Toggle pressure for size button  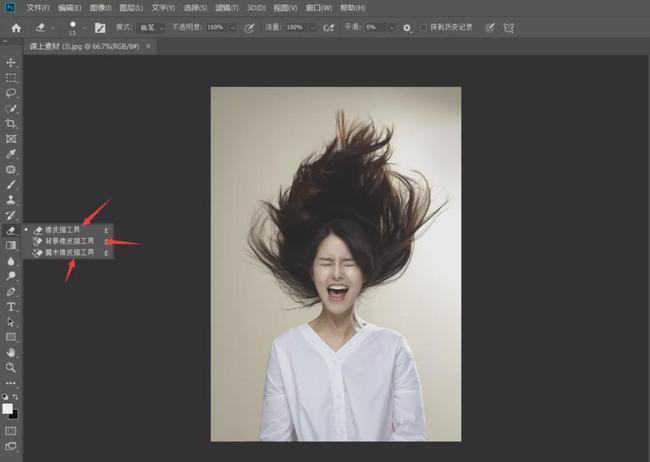pyautogui.click(x=490, y=28)
